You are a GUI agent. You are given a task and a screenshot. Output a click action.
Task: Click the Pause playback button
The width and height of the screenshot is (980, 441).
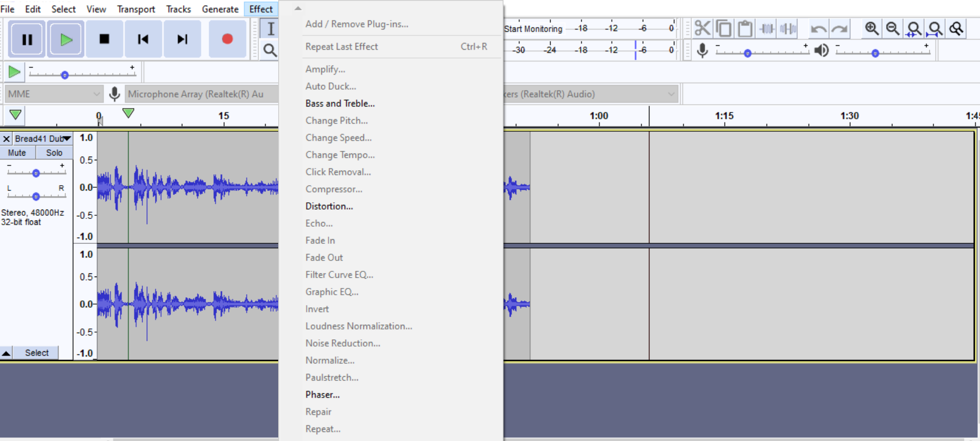[x=27, y=39]
